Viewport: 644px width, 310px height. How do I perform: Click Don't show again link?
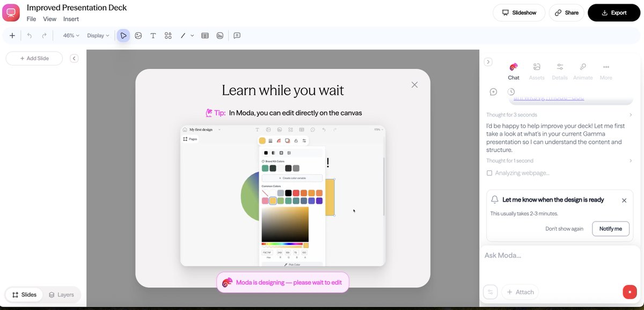tap(564, 228)
